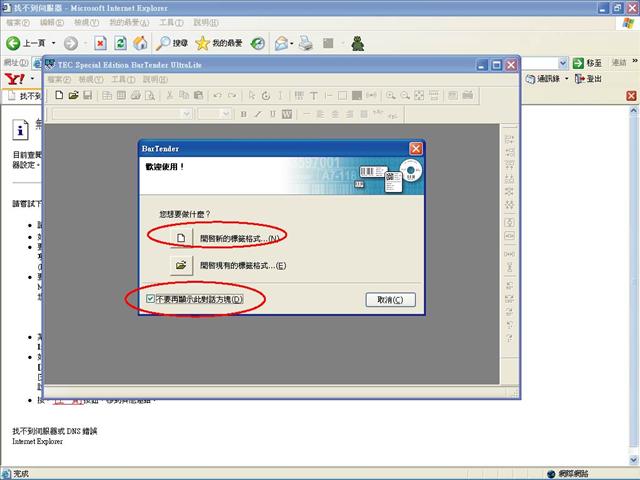Expand the 通訊錄 dropdown arrow
Image resolution: width=640 pixels, height=480 pixels.
pos(567,78)
